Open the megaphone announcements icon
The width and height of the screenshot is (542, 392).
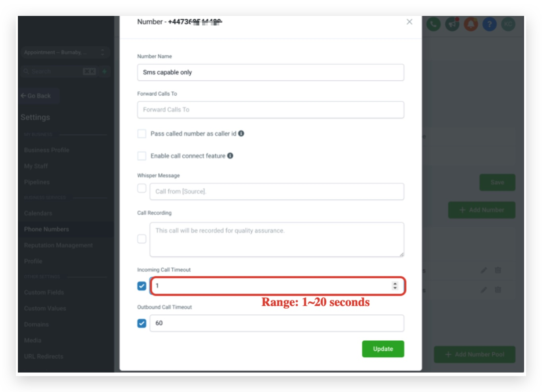tap(452, 24)
